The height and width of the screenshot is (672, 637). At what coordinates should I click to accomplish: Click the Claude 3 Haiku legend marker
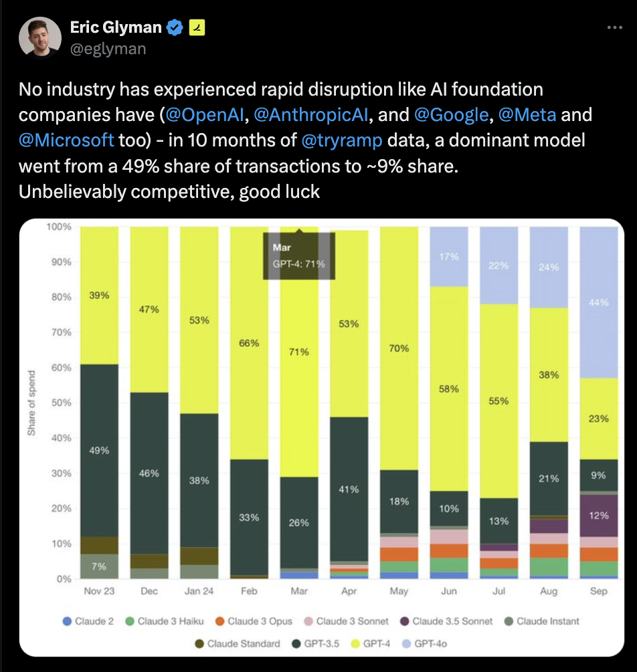click(130, 621)
